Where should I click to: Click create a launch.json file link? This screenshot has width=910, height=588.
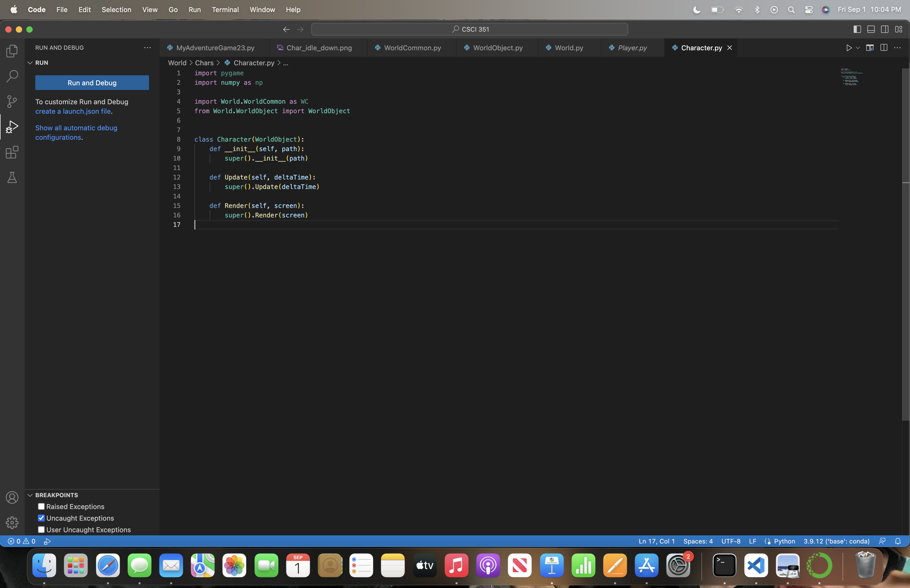coord(73,112)
